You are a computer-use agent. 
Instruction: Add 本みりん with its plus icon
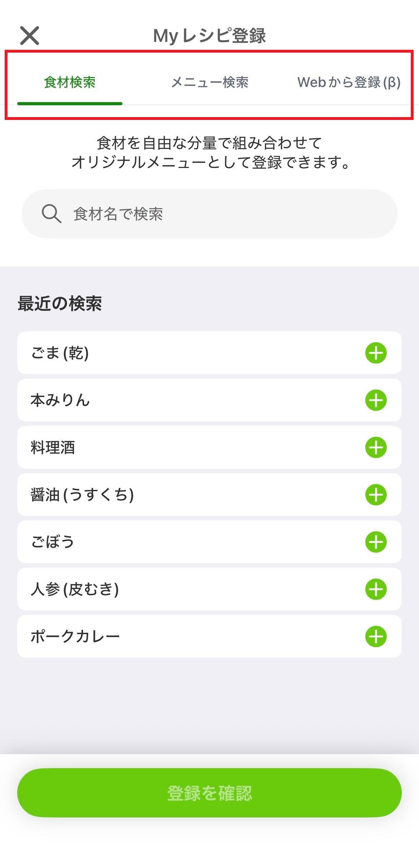(376, 400)
